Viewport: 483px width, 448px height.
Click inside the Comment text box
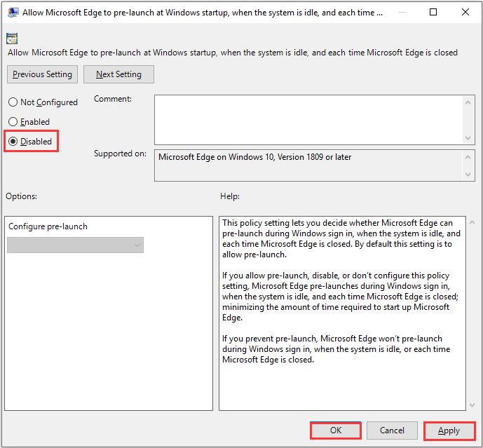click(x=308, y=120)
